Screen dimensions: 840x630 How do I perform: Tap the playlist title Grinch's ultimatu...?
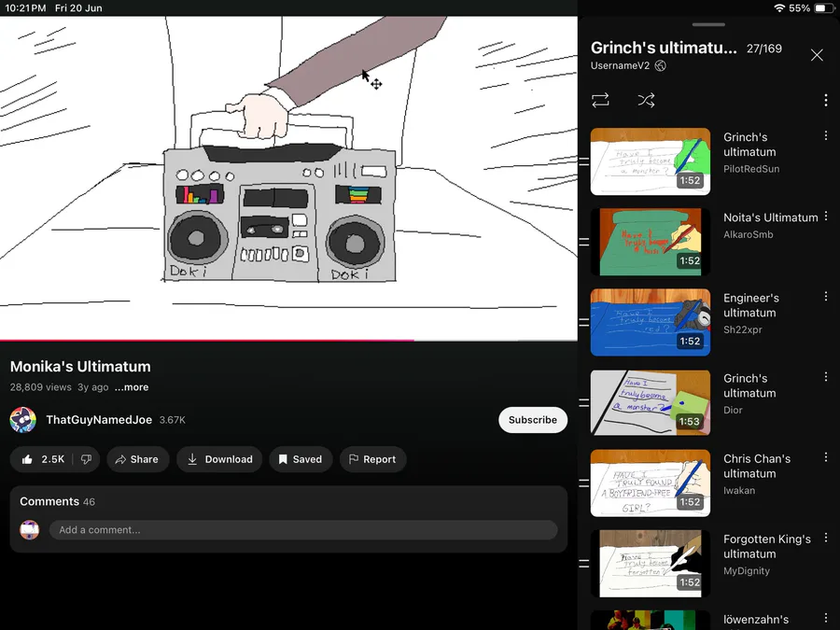pos(664,48)
